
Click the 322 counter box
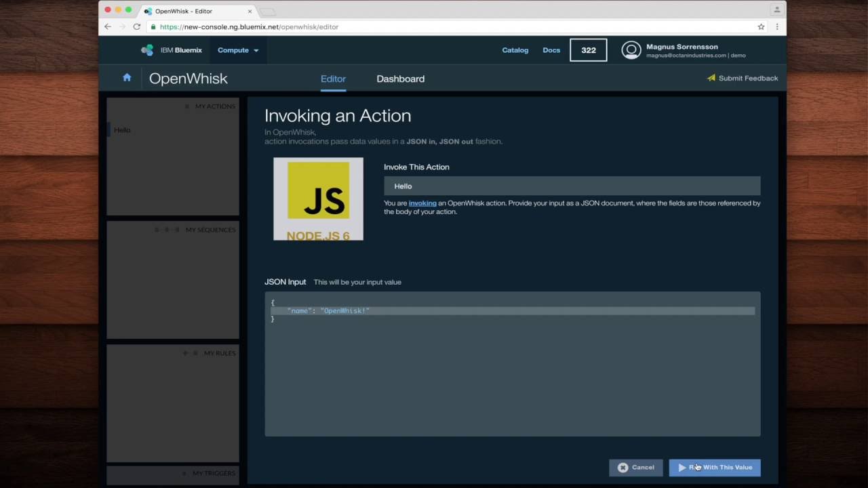tap(589, 50)
